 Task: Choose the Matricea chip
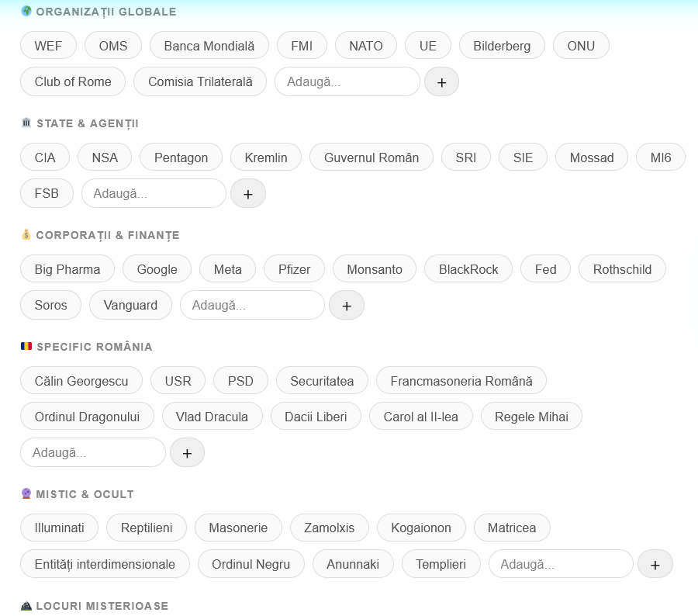coord(512,528)
